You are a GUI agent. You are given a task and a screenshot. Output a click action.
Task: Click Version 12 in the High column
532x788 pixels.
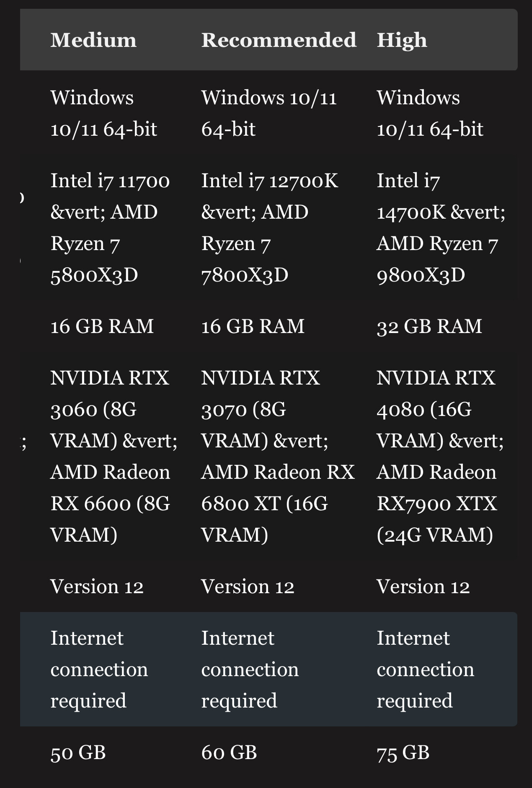[x=423, y=586]
